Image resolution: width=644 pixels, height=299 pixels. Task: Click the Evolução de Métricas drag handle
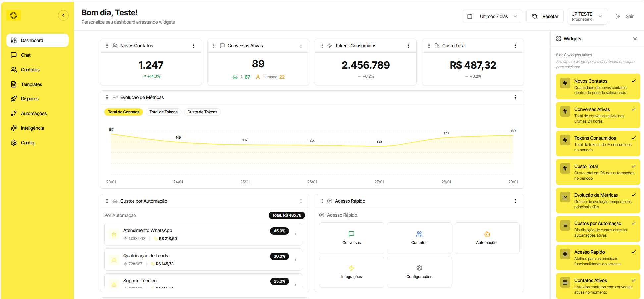pyautogui.click(x=107, y=97)
